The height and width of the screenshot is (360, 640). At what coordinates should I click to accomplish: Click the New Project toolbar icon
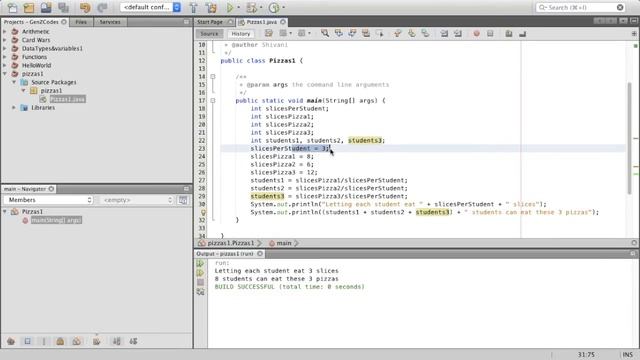pyautogui.click(x=29, y=7)
